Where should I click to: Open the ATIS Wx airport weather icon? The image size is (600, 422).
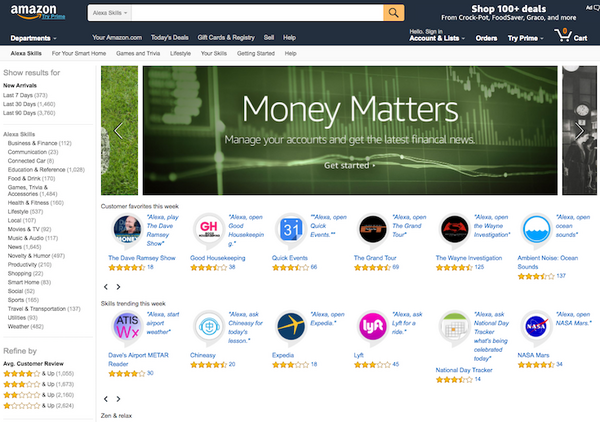coord(127,327)
